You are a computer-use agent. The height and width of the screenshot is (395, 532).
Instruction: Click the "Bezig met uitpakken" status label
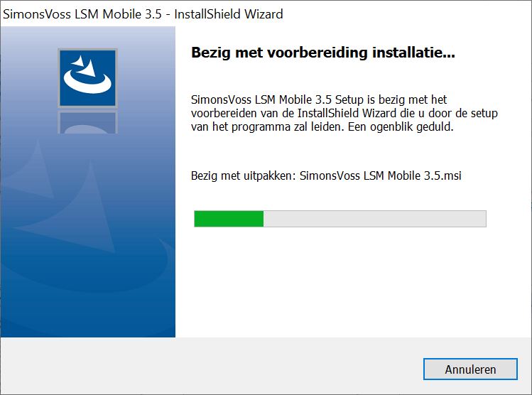click(x=244, y=175)
